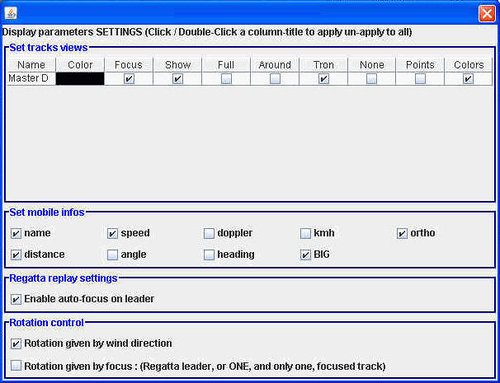The image size is (500, 383).
Task: Toggle the speed mobile info checkbox
Action: click(113, 233)
